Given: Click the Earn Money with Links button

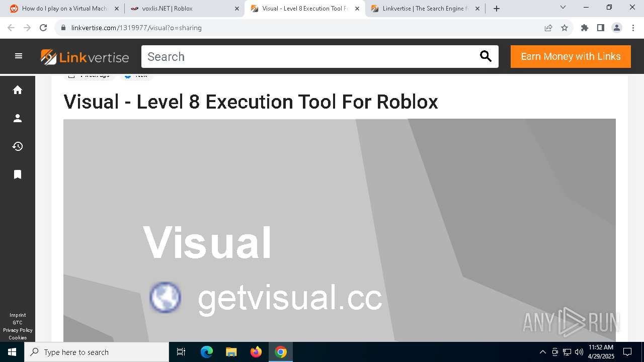Looking at the screenshot, I should pyautogui.click(x=571, y=56).
